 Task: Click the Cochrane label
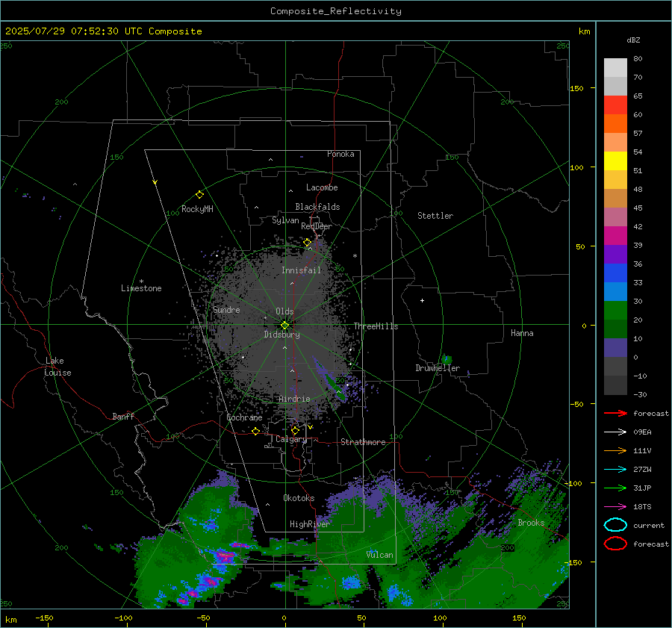point(244,417)
